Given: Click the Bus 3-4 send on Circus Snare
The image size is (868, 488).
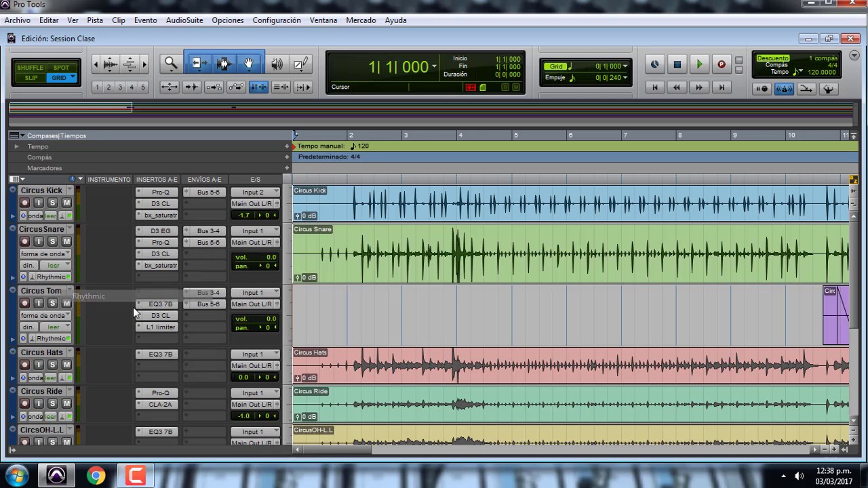Looking at the screenshot, I should (208, 230).
